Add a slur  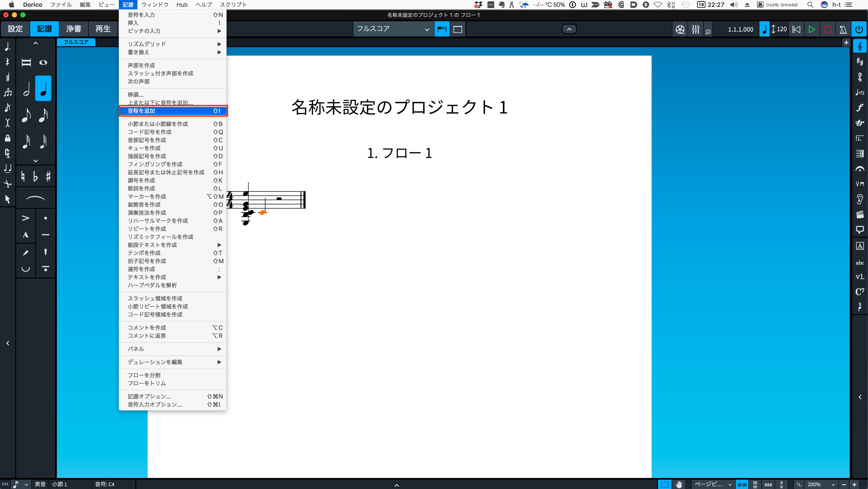[35, 199]
